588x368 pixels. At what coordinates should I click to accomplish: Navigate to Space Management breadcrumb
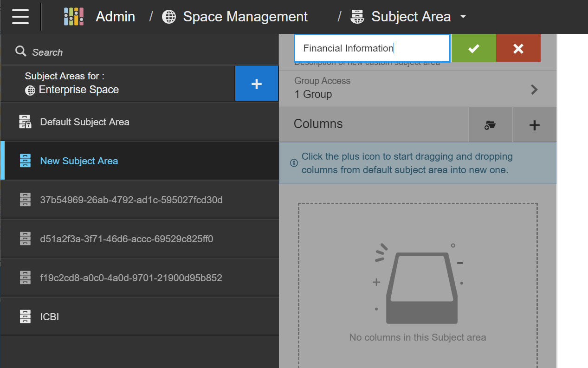(245, 17)
